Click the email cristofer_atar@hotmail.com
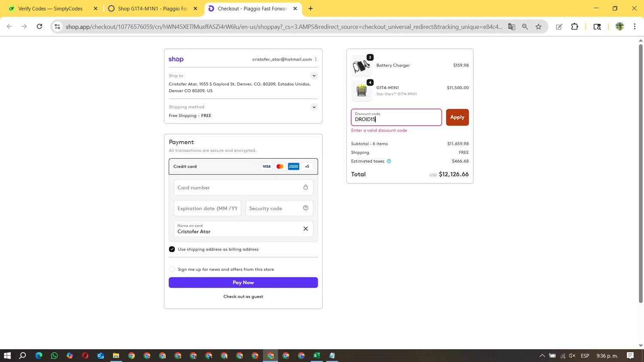The height and width of the screenshot is (362, 644). coord(282,59)
